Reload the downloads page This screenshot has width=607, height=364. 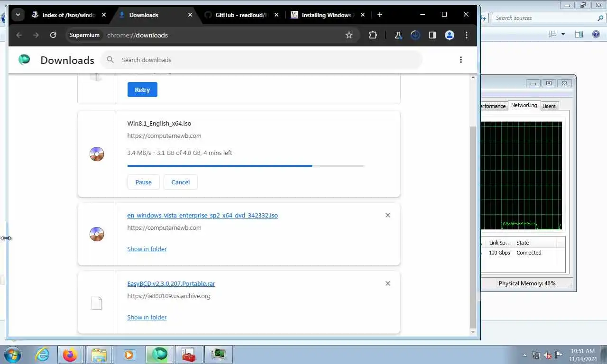pos(53,35)
